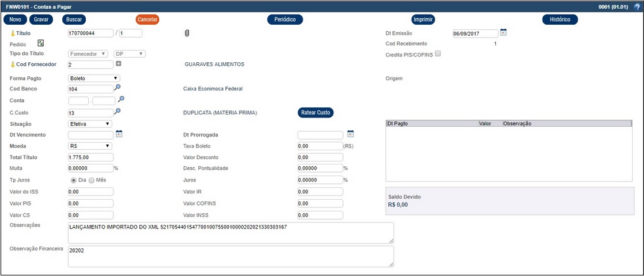Open the Dt Vencimento calendar picker
644x276 pixels.
coord(119,134)
